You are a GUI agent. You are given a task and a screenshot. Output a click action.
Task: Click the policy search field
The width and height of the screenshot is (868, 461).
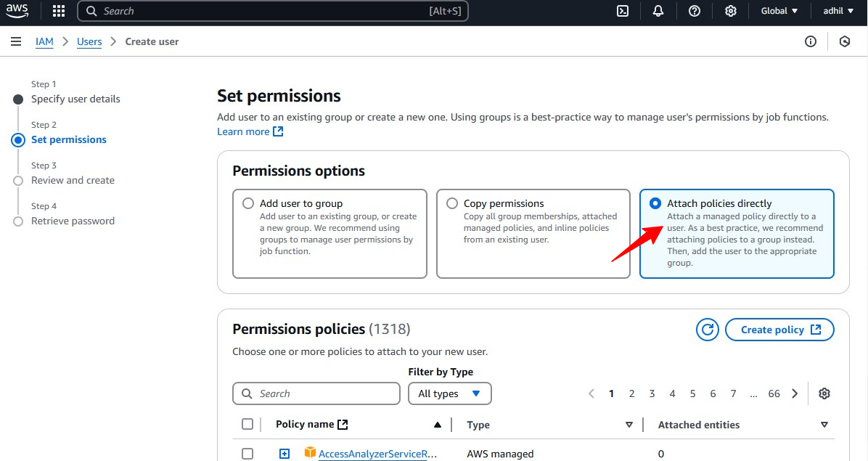(316, 393)
